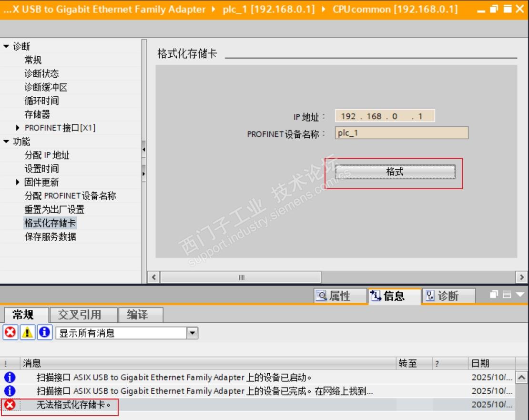Select 格式化存储卡 in the tree

point(50,223)
